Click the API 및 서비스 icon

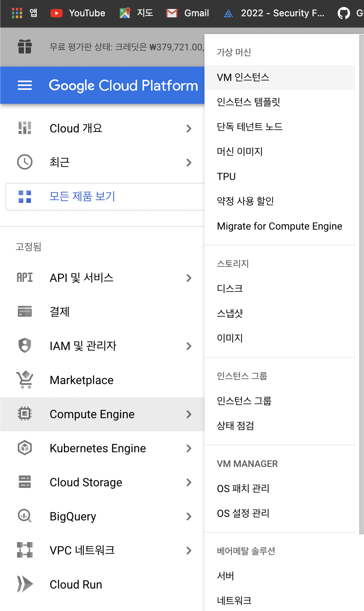25,277
